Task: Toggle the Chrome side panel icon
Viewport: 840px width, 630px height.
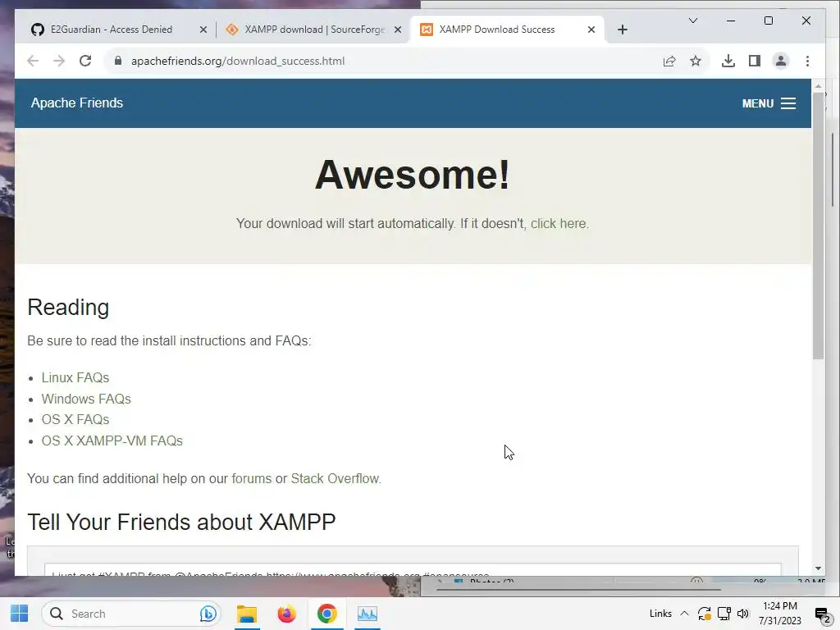Action: pyautogui.click(x=755, y=61)
